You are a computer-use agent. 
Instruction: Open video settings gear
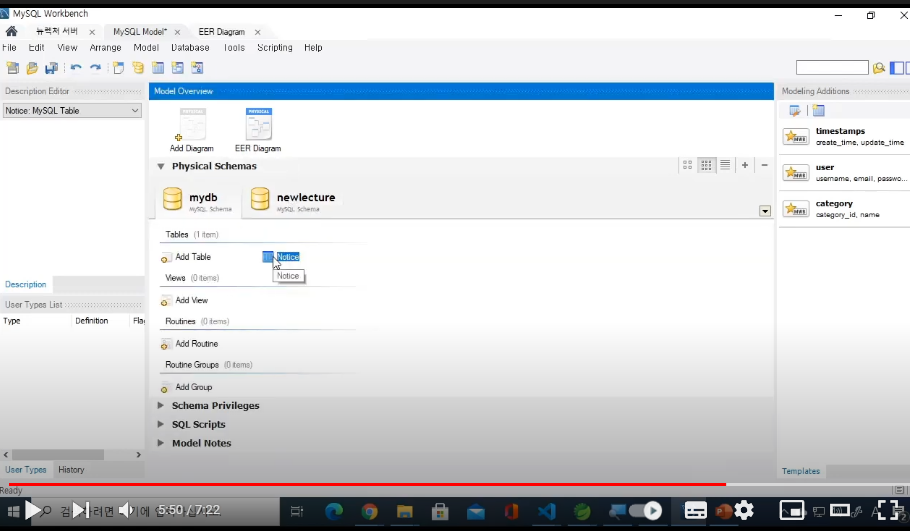[x=744, y=511]
